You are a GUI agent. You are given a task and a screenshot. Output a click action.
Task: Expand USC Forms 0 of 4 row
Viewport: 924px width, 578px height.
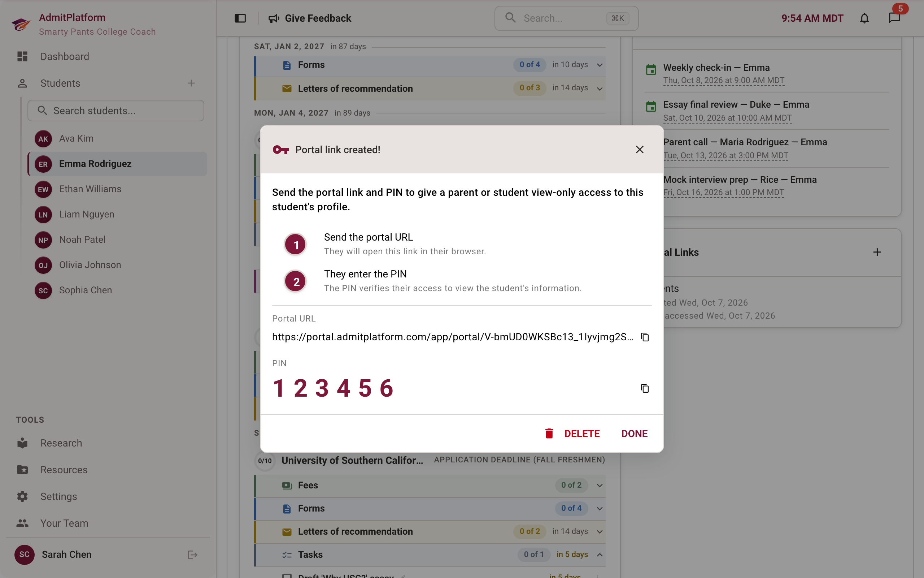tap(430, 508)
